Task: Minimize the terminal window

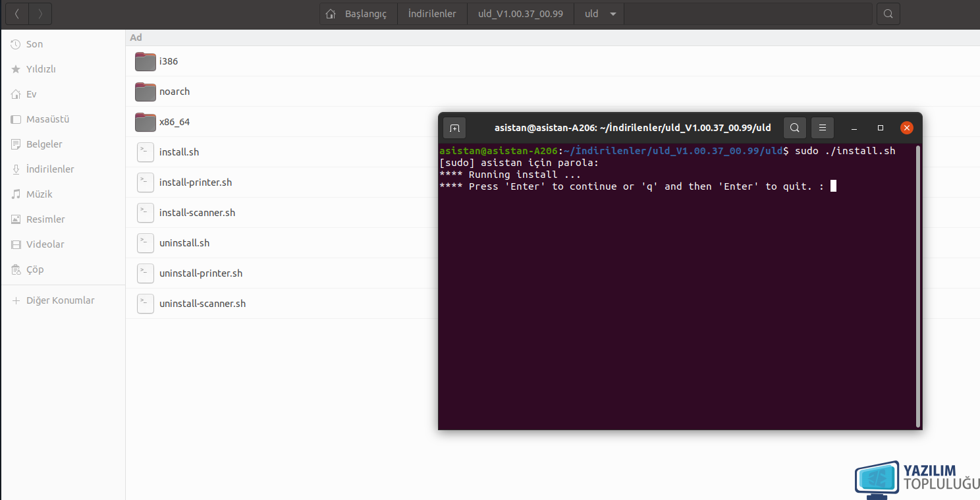Action: [853, 128]
